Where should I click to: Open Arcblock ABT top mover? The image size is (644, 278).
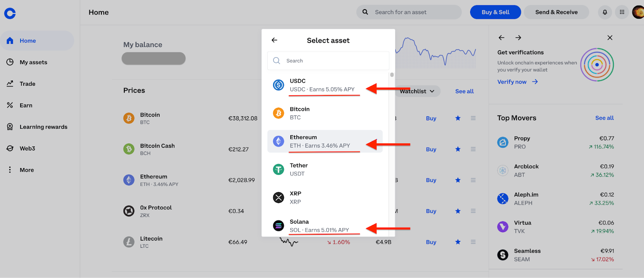555,171
